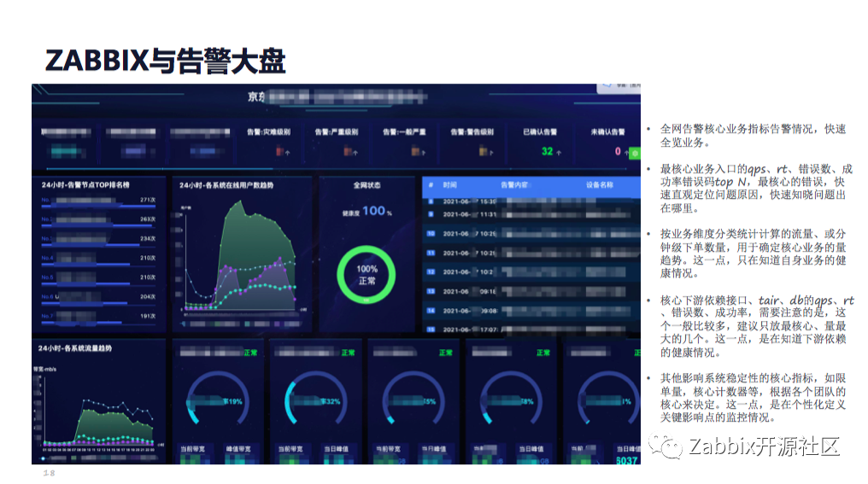The height and width of the screenshot is (484, 868).
Task: Click 24小时-各系统在线用户数趋势 panel title
Action: click(x=226, y=185)
